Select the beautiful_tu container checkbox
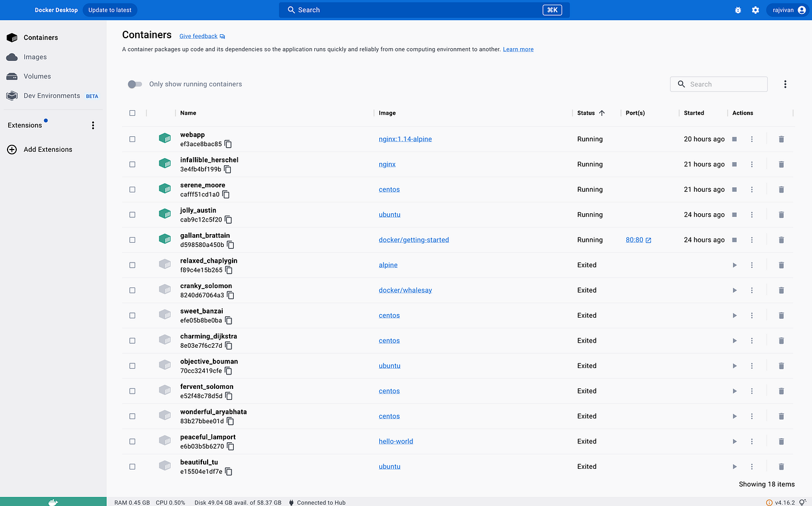The width and height of the screenshot is (812, 506). 132,467
